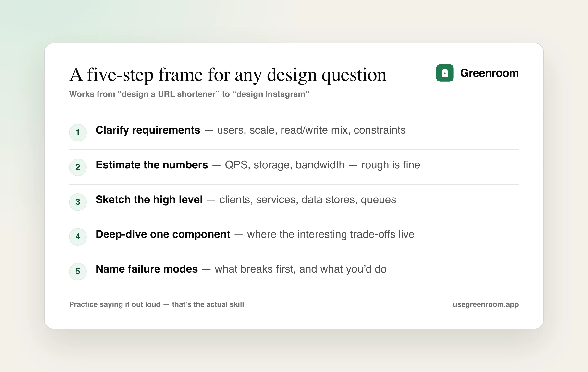The height and width of the screenshot is (372, 588).
Task: Click the 'Estimate the numbers' bold text
Action: [152, 165]
